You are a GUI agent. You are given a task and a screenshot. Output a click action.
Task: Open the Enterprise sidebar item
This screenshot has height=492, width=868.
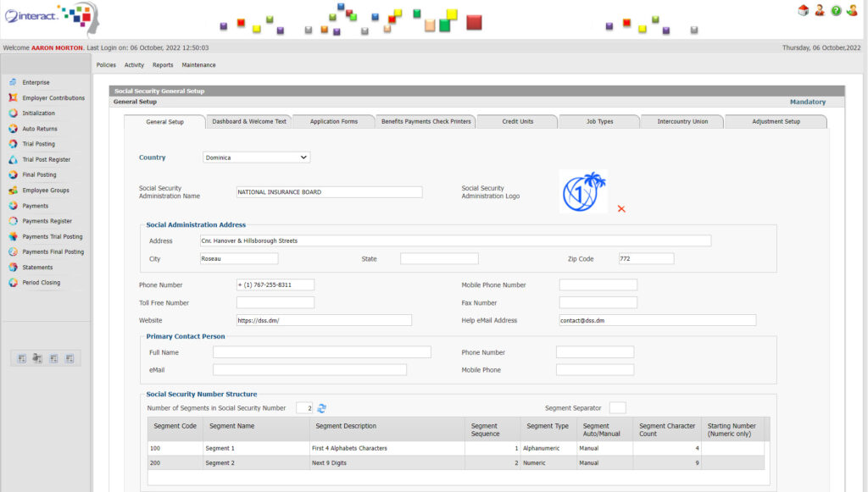[36, 82]
